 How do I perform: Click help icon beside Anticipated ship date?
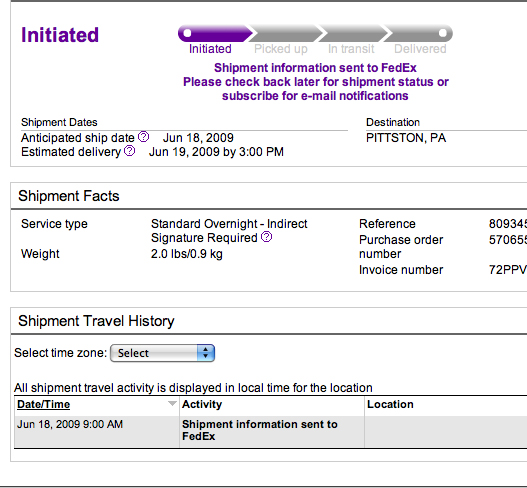click(144, 137)
